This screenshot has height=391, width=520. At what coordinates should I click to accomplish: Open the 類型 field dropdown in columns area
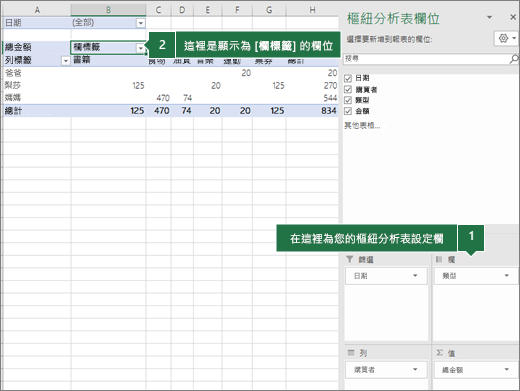pyautogui.click(x=507, y=275)
